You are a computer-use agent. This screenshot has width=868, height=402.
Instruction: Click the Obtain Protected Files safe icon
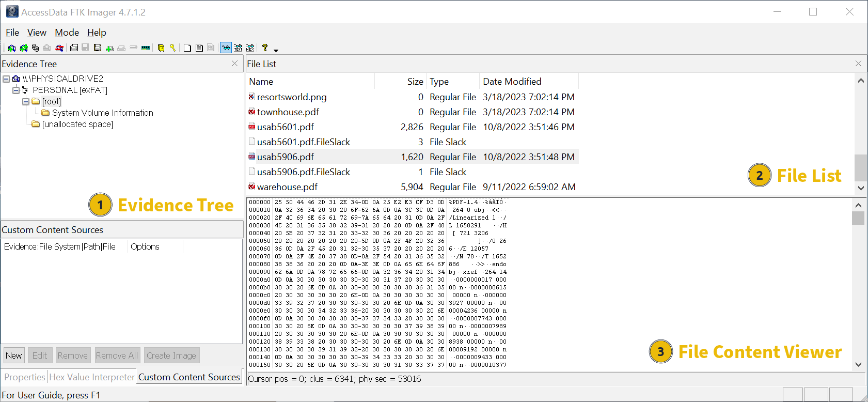click(161, 48)
